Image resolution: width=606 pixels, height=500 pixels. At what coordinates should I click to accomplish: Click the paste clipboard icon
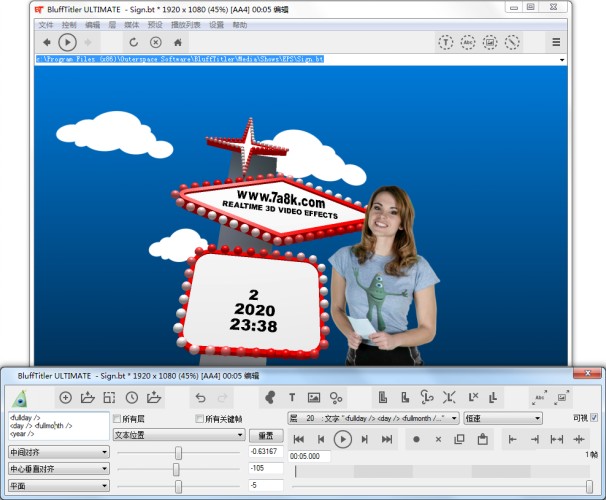click(481, 439)
